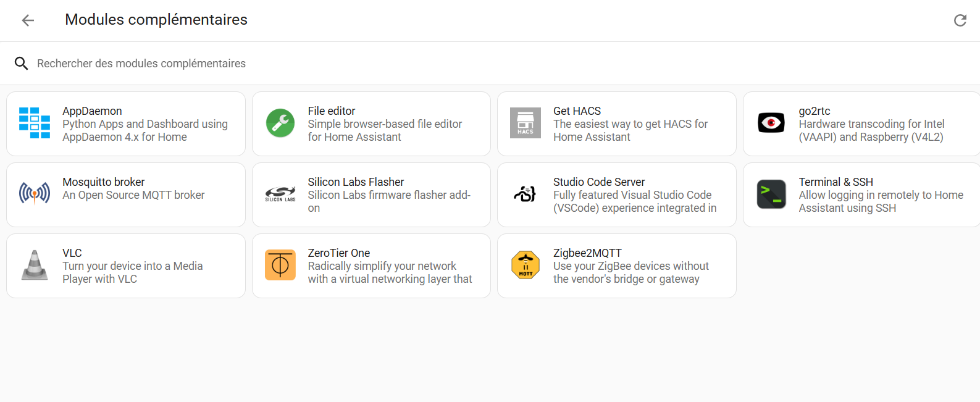This screenshot has width=980, height=402.
Task: Click the ZeroTier One orange icon
Action: click(280, 265)
